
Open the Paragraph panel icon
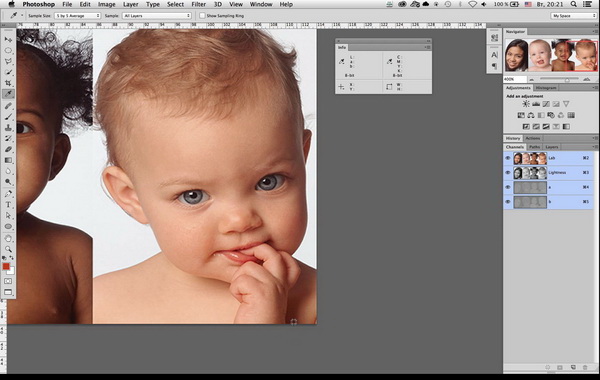coord(494,66)
